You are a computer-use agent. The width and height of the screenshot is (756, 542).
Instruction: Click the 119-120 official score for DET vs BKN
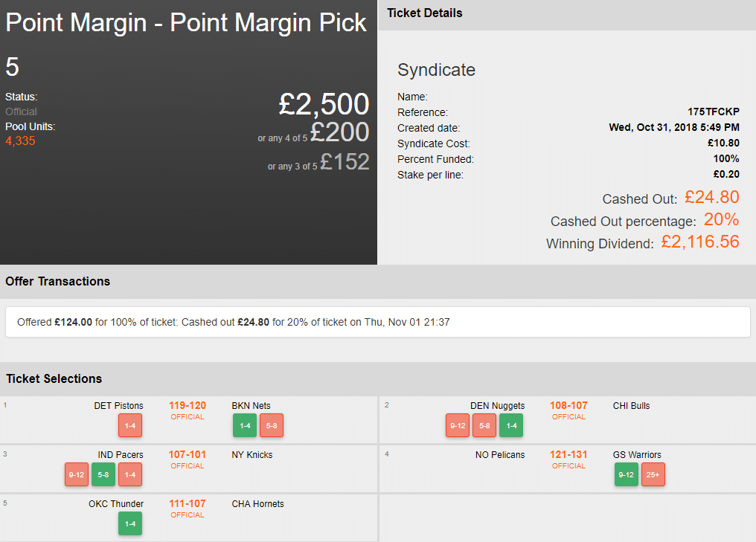pos(187,406)
